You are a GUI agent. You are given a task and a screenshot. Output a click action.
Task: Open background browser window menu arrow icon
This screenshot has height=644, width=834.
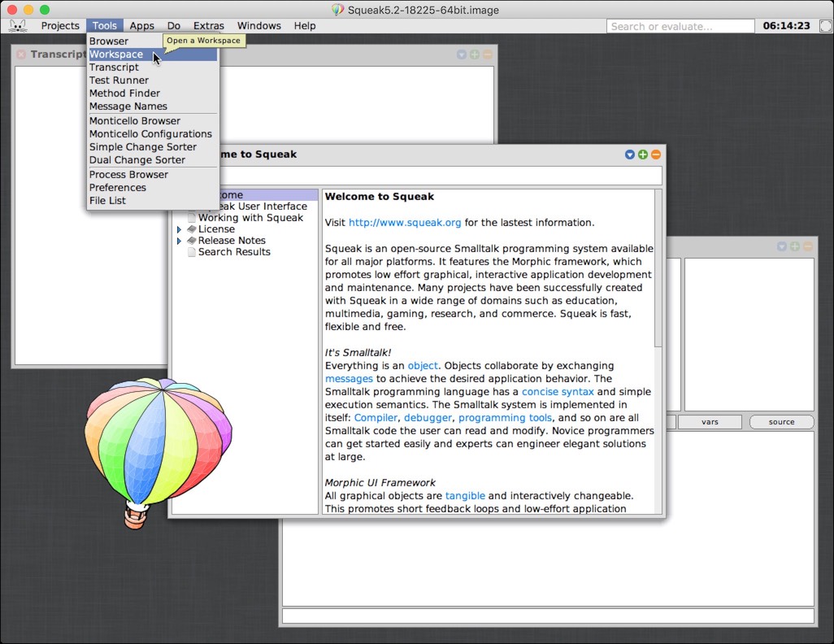(782, 246)
